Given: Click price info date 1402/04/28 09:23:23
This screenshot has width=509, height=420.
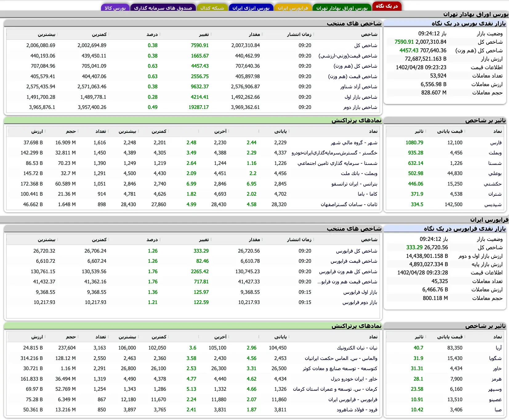Looking at the screenshot, I should [421, 67].
